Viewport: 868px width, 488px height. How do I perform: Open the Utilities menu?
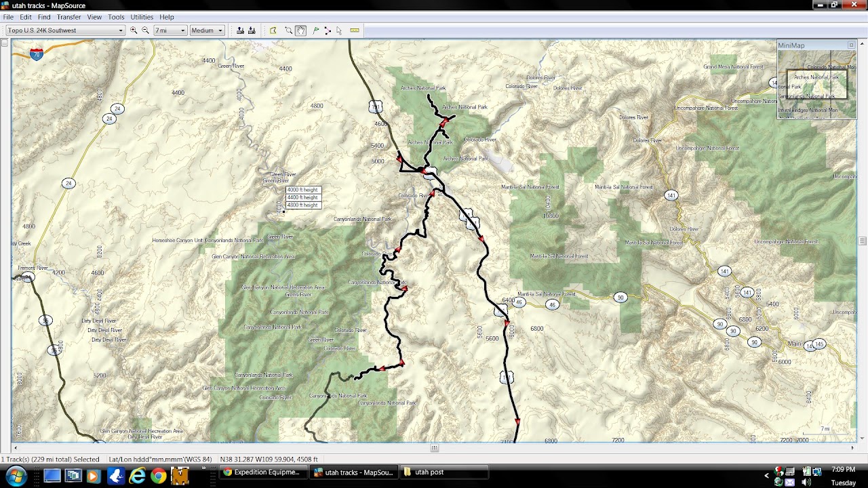[142, 17]
